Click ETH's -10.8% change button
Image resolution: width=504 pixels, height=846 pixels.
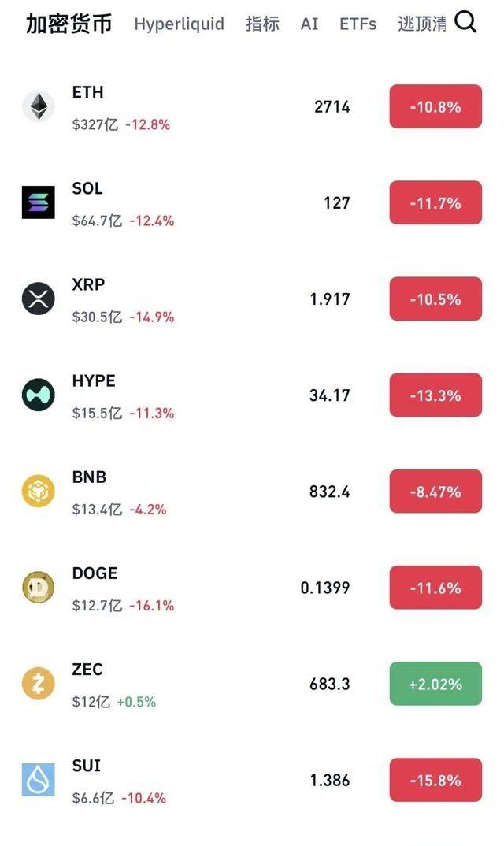pos(435,106)
